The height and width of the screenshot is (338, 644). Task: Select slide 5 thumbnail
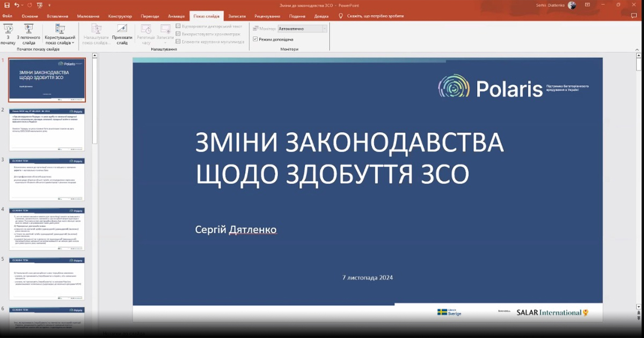tap(47, 278)
